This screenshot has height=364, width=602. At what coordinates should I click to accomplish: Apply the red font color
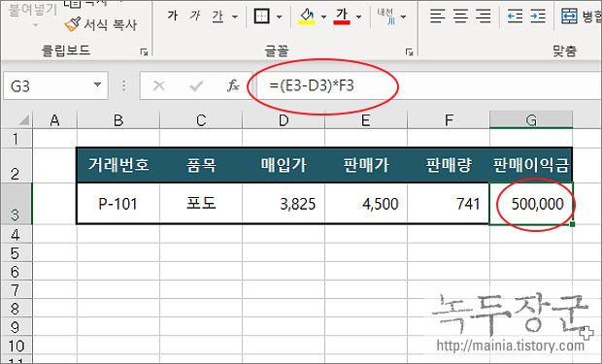pyautogui.click(x=342, y=17)
